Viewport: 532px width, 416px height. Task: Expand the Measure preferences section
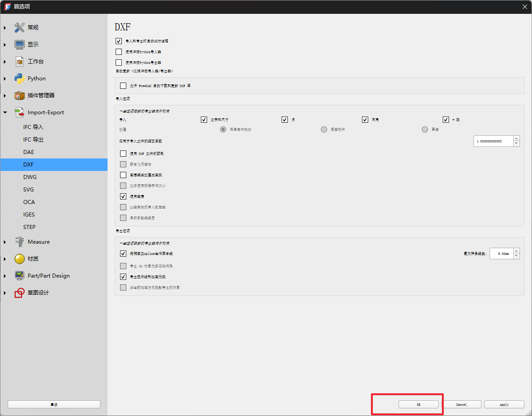click(x=5, y=242)
